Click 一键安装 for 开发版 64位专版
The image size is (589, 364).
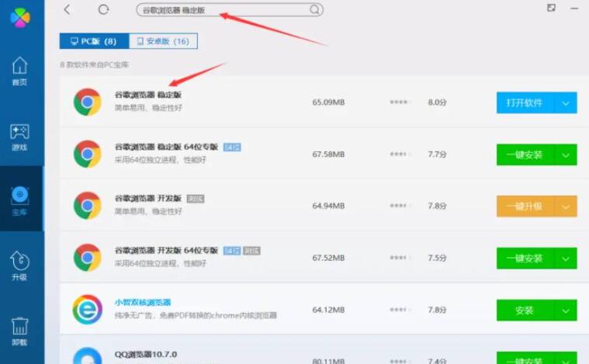click(x=525, y=258)
